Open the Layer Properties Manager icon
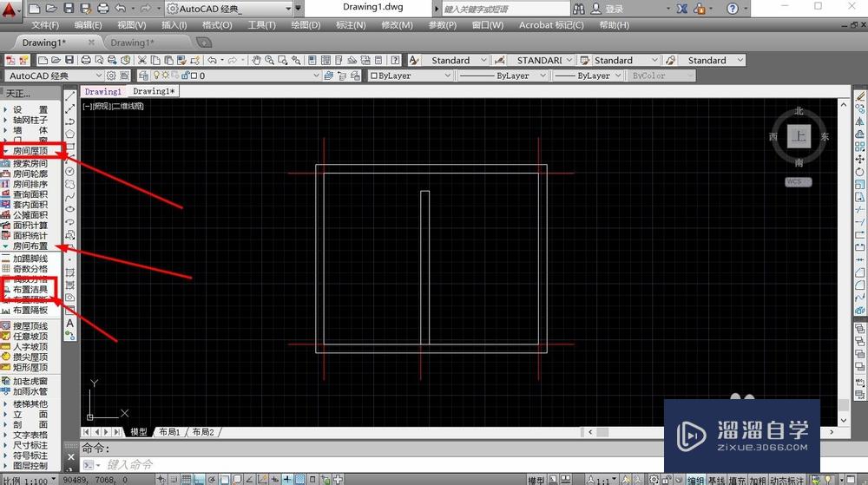The width and height of the screenshot is (868, 485). (x=144, y=75)
